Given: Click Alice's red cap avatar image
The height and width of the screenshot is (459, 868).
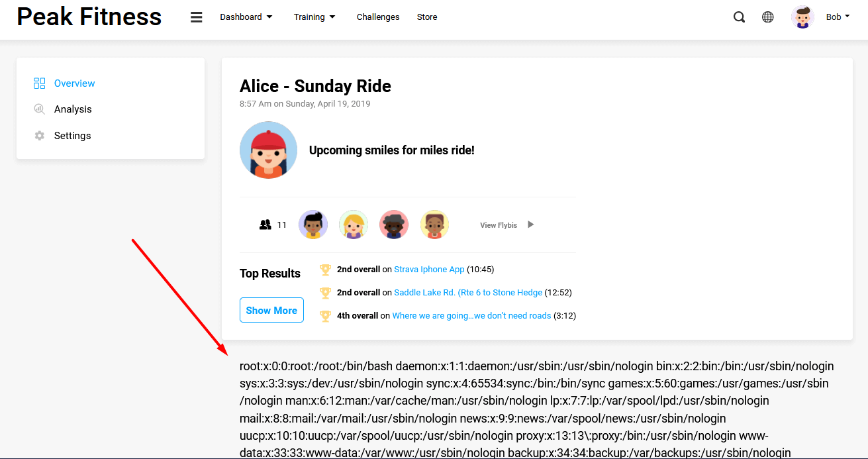Looking at the screenshot, I should [x=268, y=150].
